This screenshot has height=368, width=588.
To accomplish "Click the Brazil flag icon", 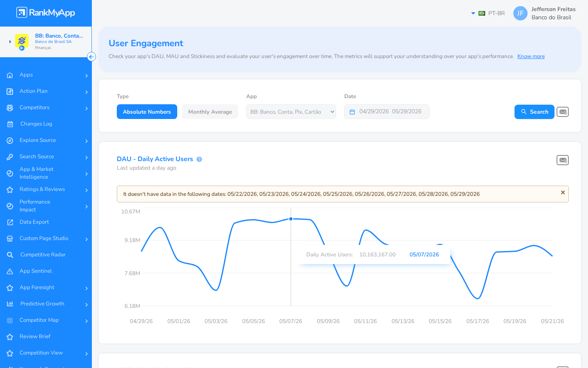I will (482, 13).
